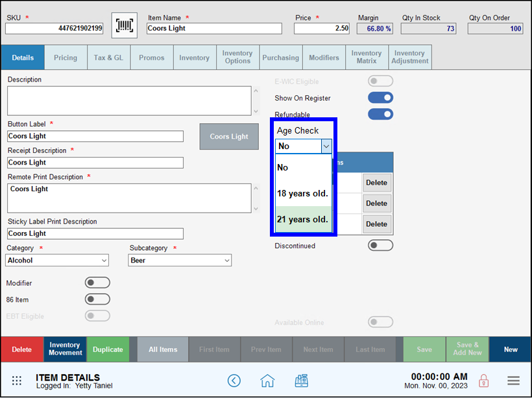The width and height of the screenshot is (532, 398).
Task: Click the Save button
Action: [424, 349]
